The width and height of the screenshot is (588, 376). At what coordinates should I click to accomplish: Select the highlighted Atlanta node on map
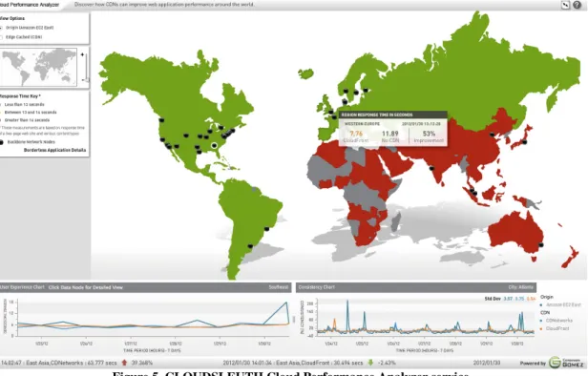click(x=214, y=145)
